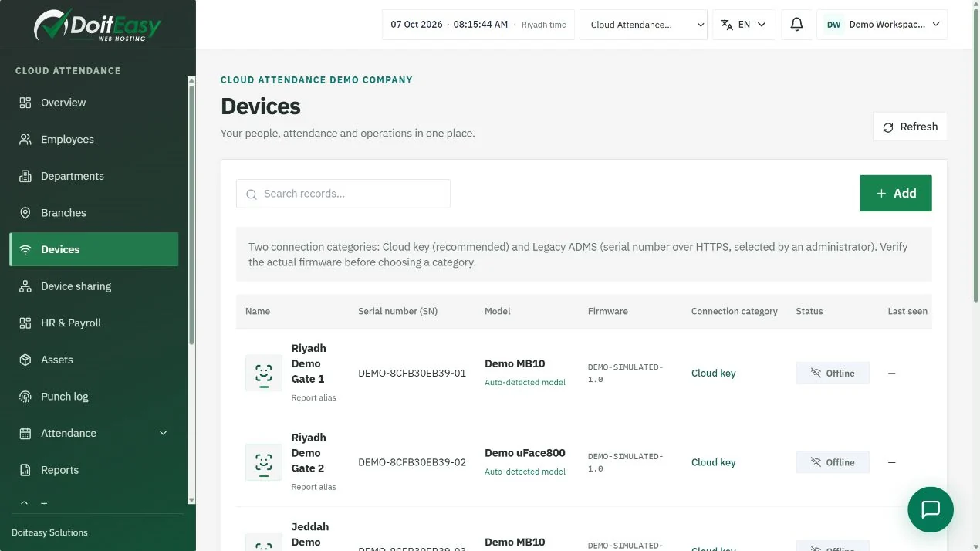Click the DoitEasy logo

pyautogui.click(x=97, y=25)
